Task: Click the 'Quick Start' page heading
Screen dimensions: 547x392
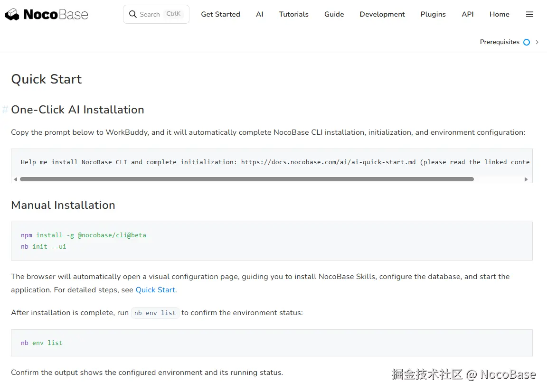Action: 47,79
